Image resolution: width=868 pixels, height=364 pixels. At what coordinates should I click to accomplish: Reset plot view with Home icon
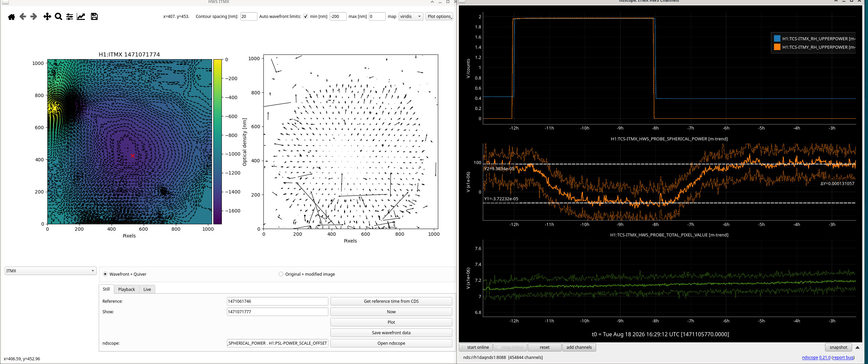point(11,17)
